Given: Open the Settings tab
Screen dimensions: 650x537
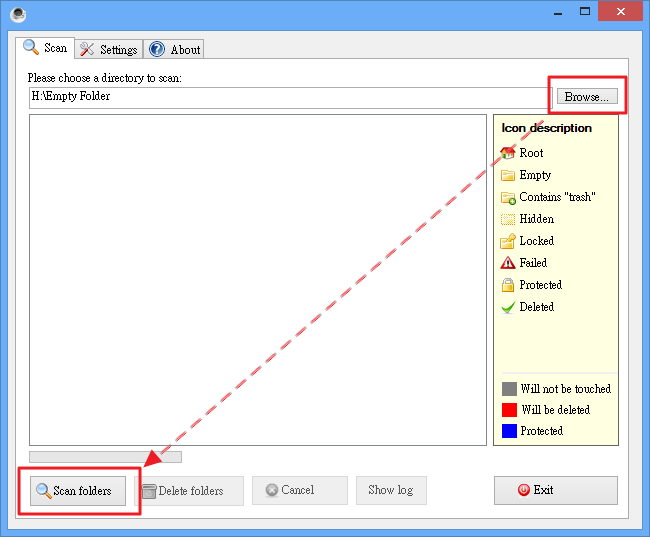Looking at the screenshot, I should coord(108,49).
